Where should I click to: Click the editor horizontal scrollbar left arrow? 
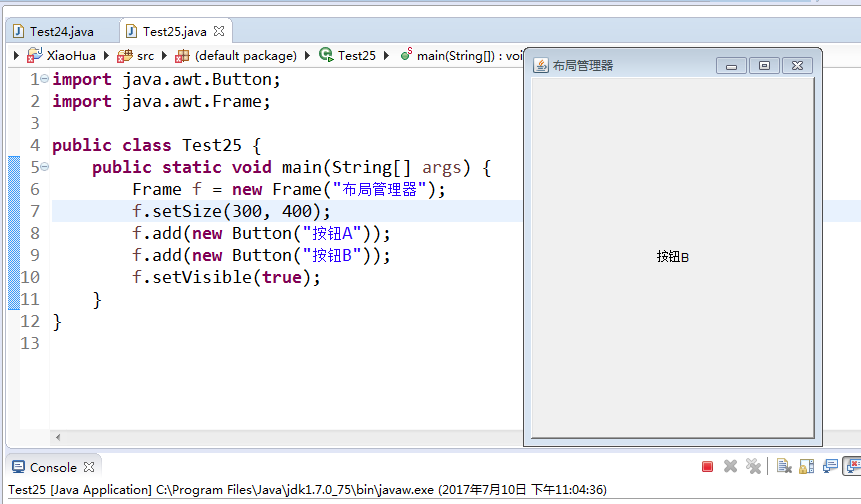point(58,438)
